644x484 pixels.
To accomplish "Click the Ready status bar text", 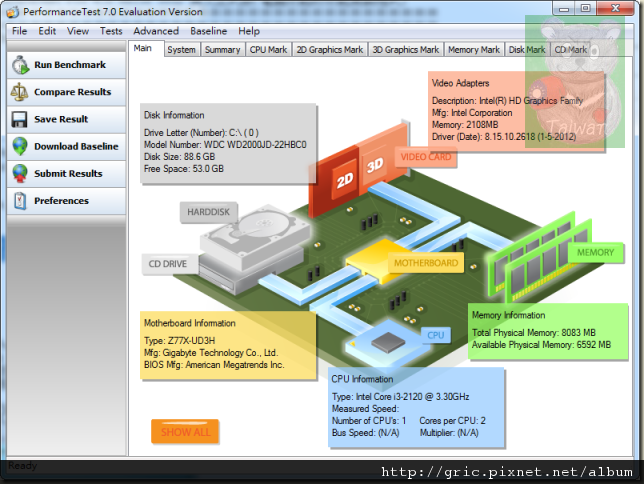I will pyautogui.click(x=23, y=466).
